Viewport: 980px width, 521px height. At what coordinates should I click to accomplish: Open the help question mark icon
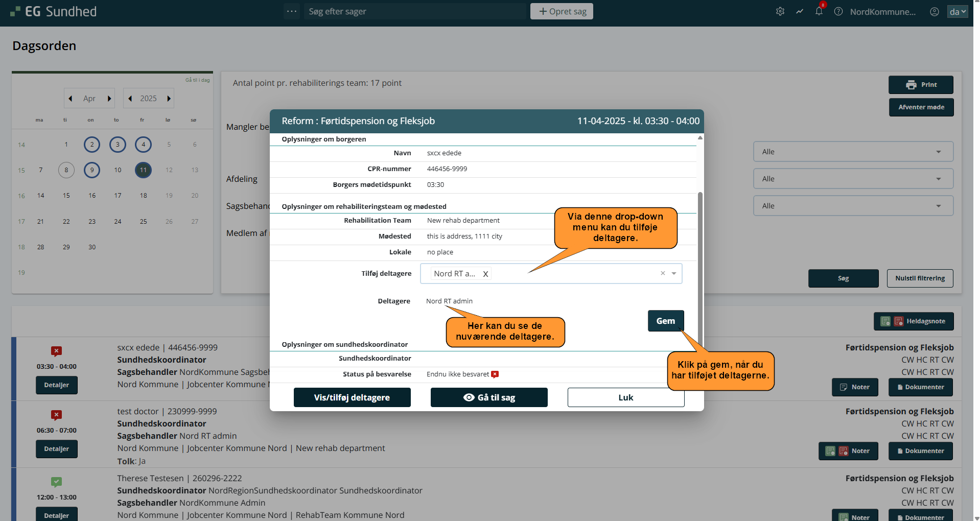pyautogui.click(x=838, y=11)
